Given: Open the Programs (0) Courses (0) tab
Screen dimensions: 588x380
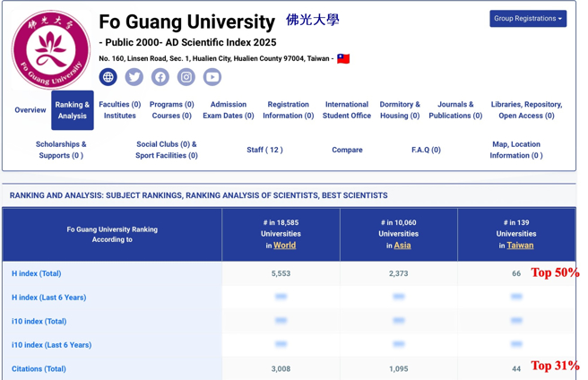Looking at the screenshot, I should pos(172,110).
